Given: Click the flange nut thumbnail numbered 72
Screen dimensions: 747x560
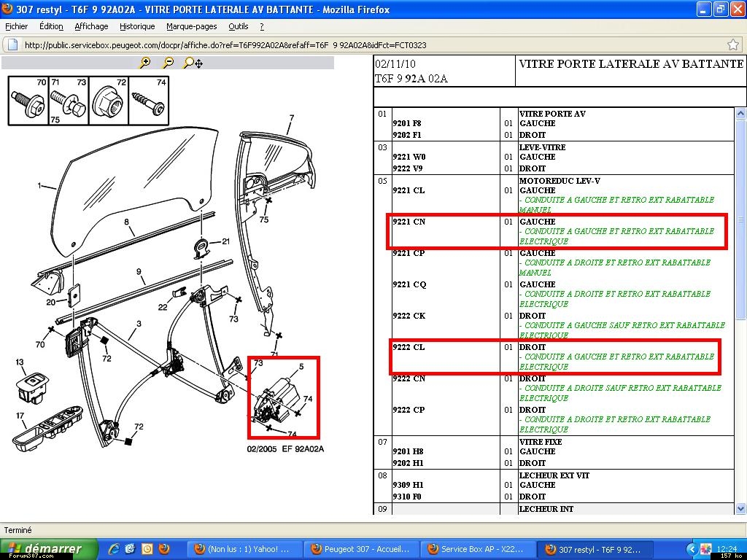Looking at the screenshot, I should click(x=109, y=101).
